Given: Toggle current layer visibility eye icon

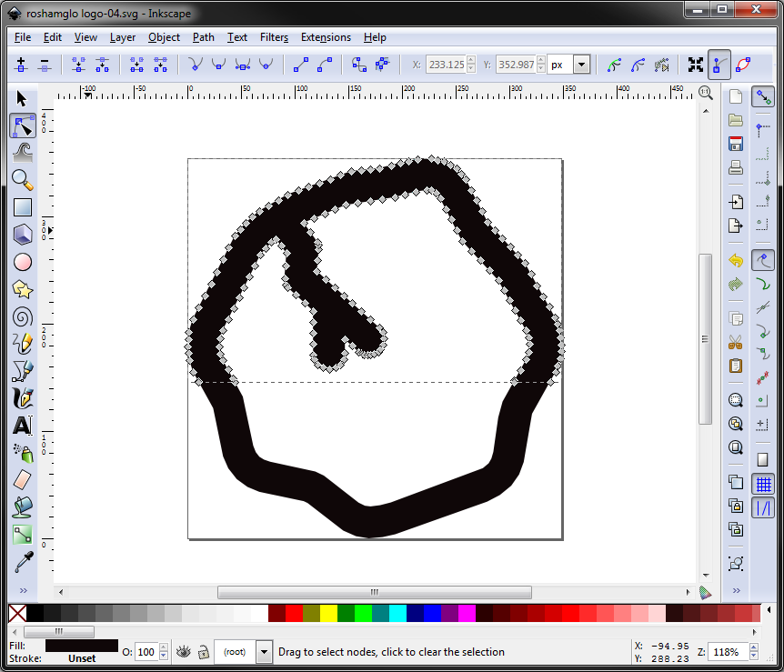Looking at the screenshot, I should (184, 652).
